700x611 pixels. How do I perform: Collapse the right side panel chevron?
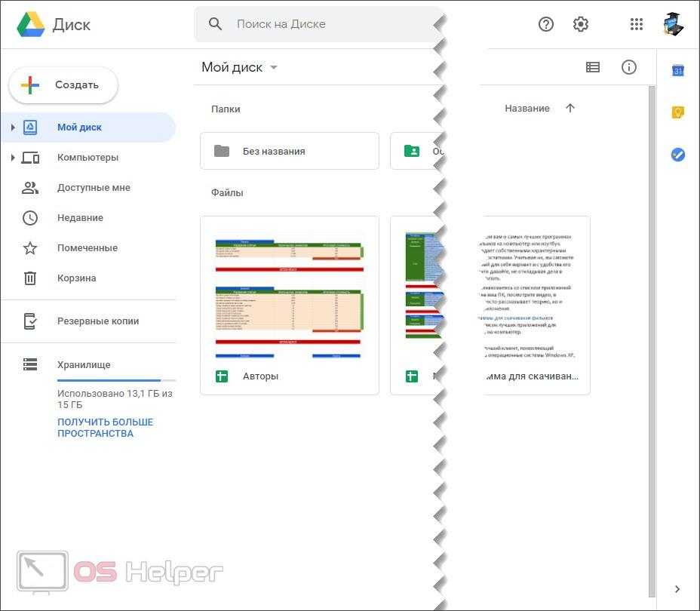coord(677,589)
